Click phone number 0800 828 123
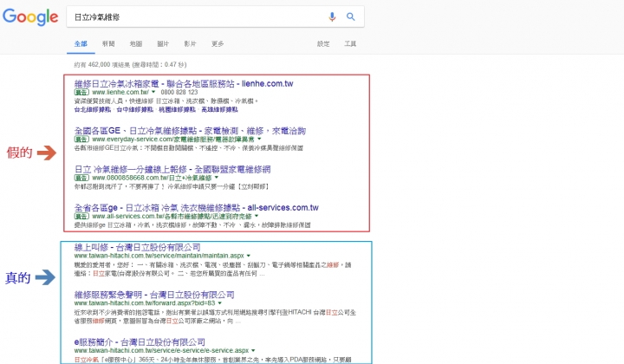Image resolution: width=624 pixels, height=364 pixels. point(179,92)
